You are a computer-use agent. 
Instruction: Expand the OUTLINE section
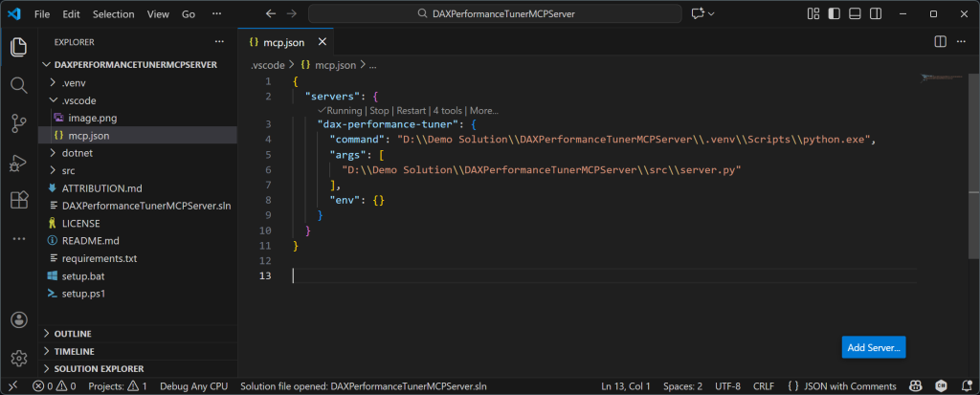(73, 334)
